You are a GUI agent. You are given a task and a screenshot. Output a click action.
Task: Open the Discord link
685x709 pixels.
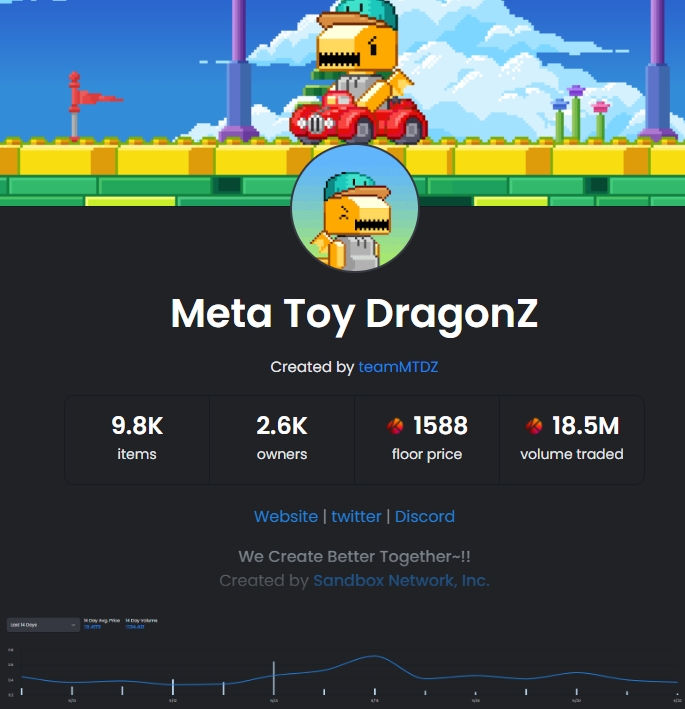coord(425,516)
